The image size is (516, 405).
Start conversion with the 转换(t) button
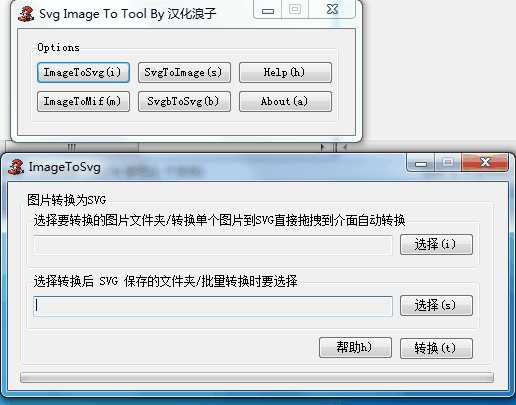click(x=436, y=348)
